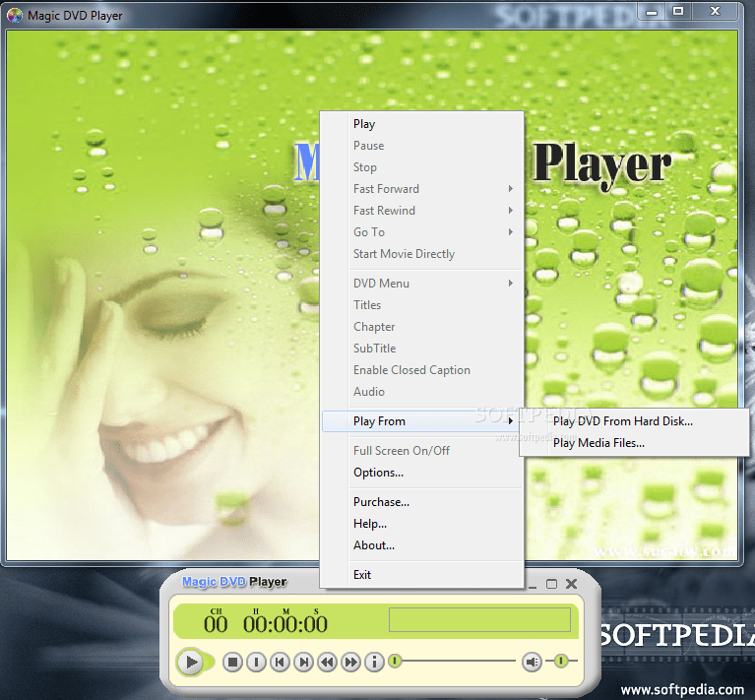The image size is (755, 700).
Task: Select Pause in context menu
Action: 422,146
